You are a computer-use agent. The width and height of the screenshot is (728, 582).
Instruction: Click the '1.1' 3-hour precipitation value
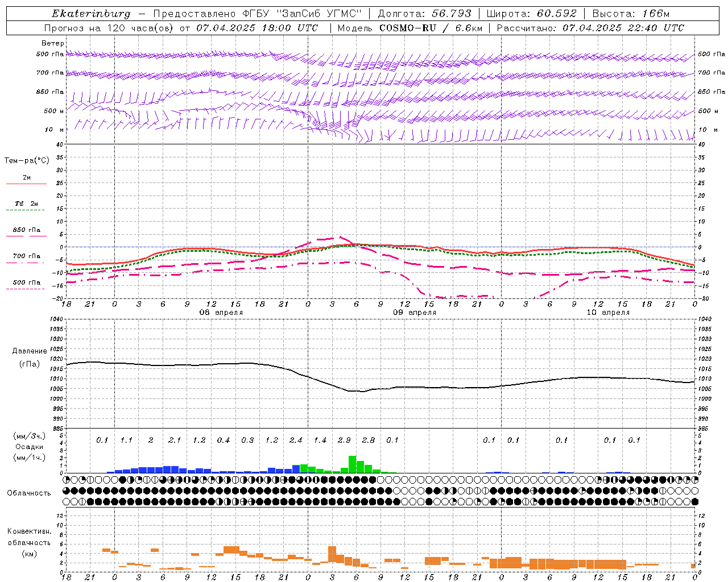[126, 440]
